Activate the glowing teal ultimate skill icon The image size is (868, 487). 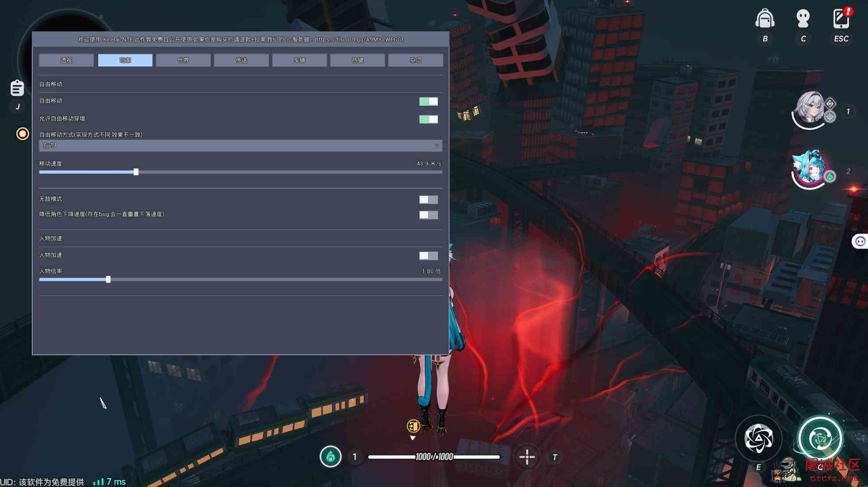820,438
